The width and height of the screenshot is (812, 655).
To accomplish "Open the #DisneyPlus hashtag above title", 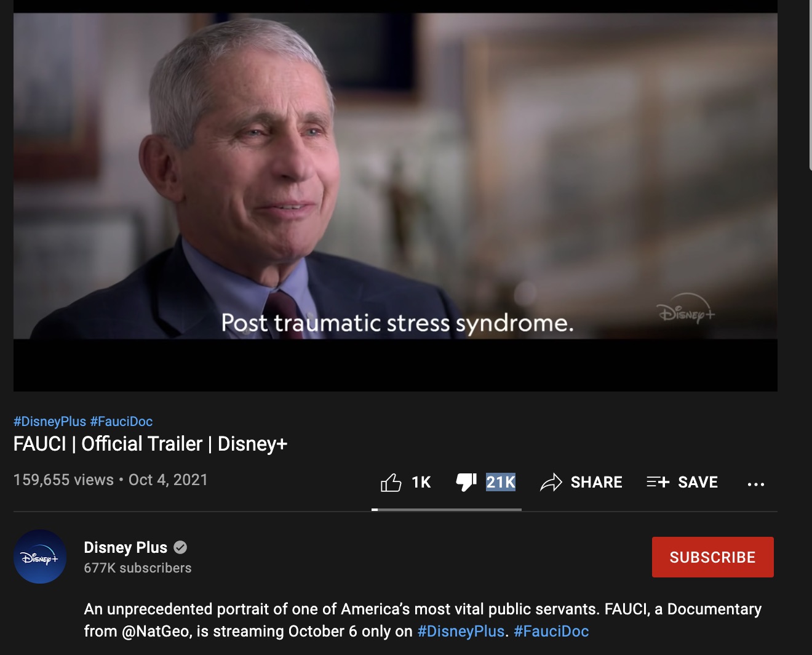I will tap(50, 422).
